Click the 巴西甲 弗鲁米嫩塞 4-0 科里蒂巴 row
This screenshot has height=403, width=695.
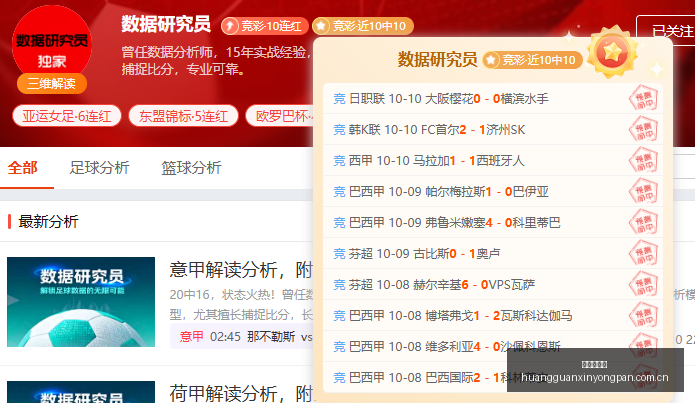point(492,223)
